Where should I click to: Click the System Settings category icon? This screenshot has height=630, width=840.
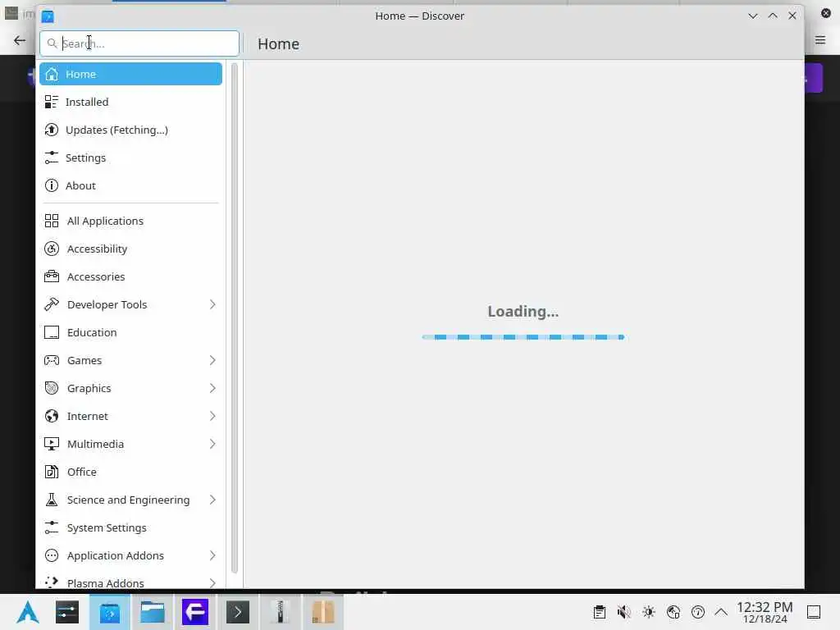pos(52,527)
